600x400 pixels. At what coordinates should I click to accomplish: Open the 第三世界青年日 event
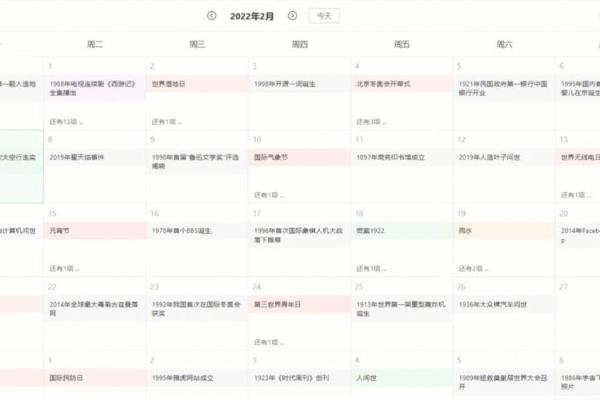[x=299, y=304]
